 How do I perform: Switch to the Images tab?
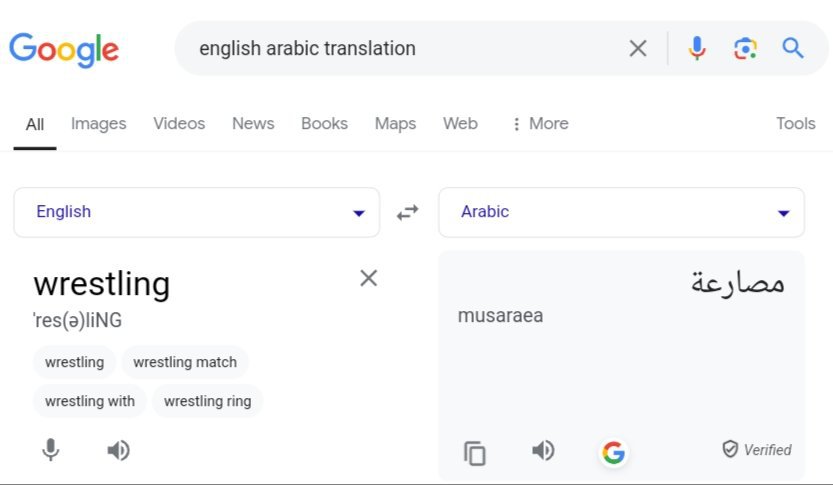pos(98,124)
